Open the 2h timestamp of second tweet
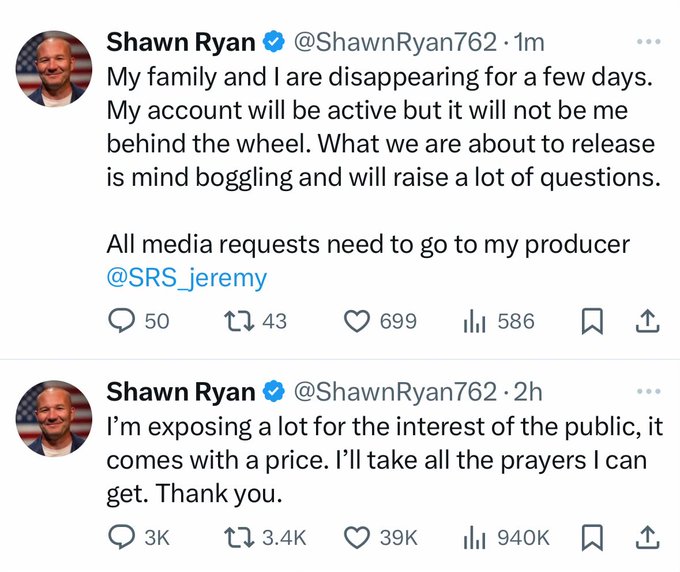 526,390
